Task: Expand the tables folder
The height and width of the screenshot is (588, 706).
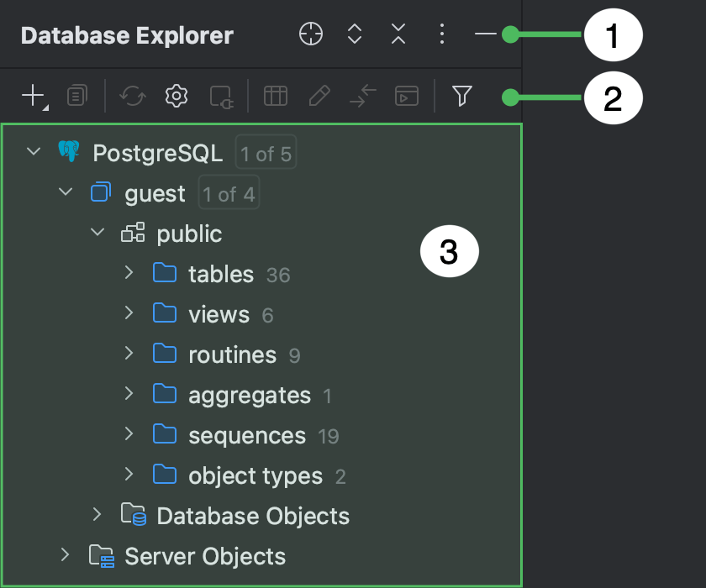Action: (x=129, y=273)
